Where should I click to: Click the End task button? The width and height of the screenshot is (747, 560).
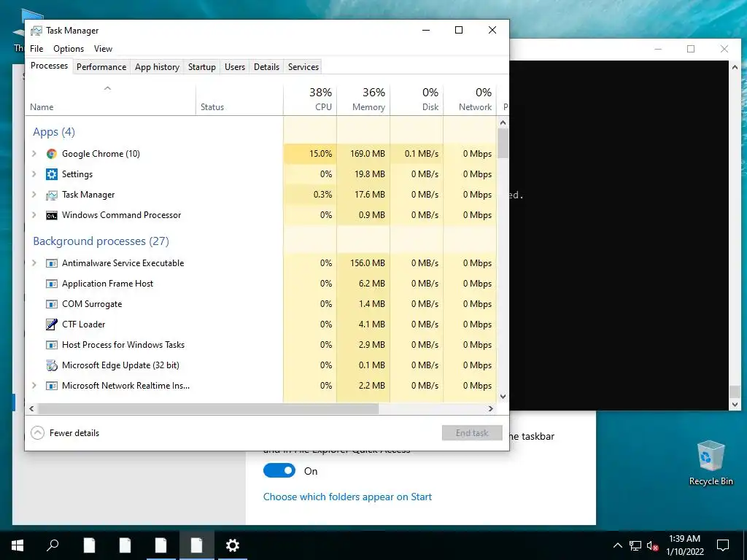(472, 433)
